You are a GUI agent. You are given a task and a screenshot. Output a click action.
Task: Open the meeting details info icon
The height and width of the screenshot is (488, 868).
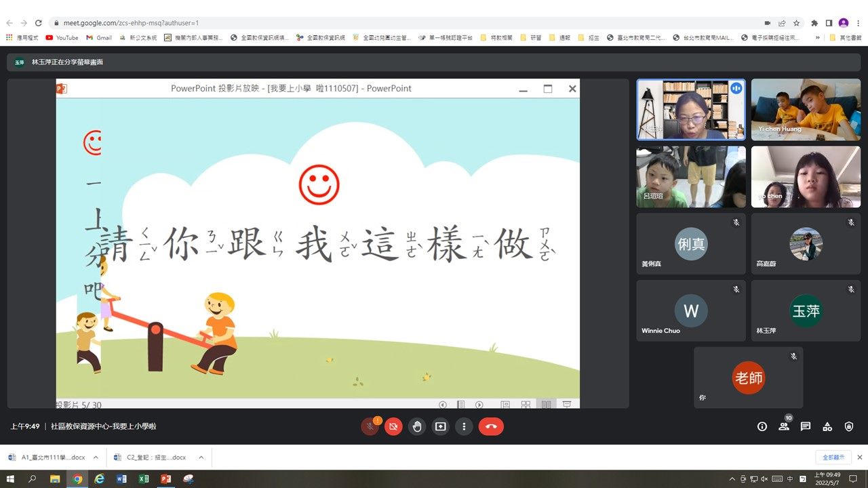(762, 426)
